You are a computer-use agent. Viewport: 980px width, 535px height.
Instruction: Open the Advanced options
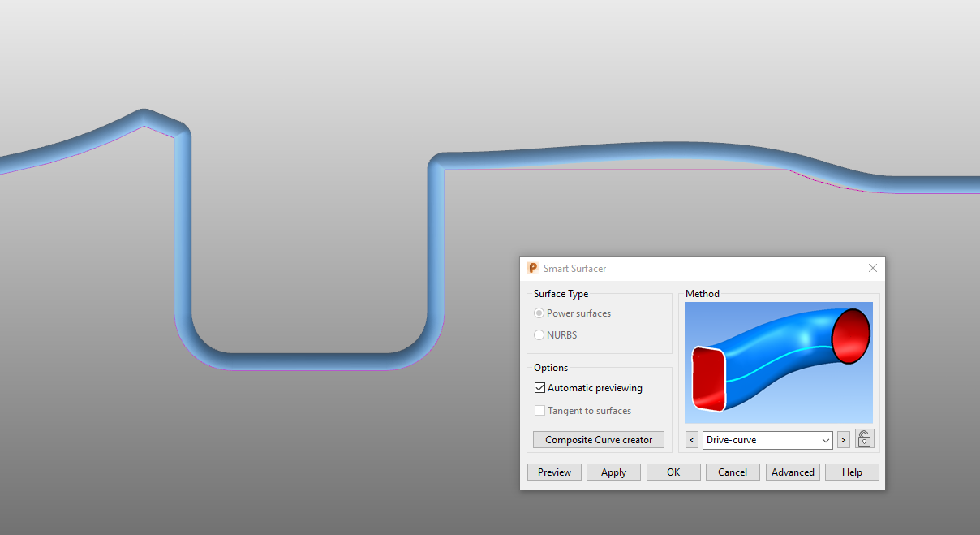[x=793, y=472]
